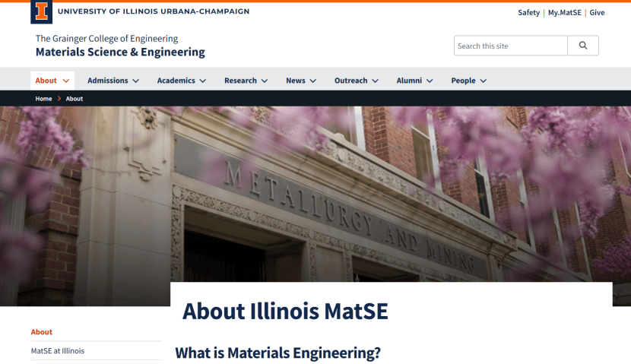Click the Safety link
The width and height of the screenshot is (631, 364).
528,13
